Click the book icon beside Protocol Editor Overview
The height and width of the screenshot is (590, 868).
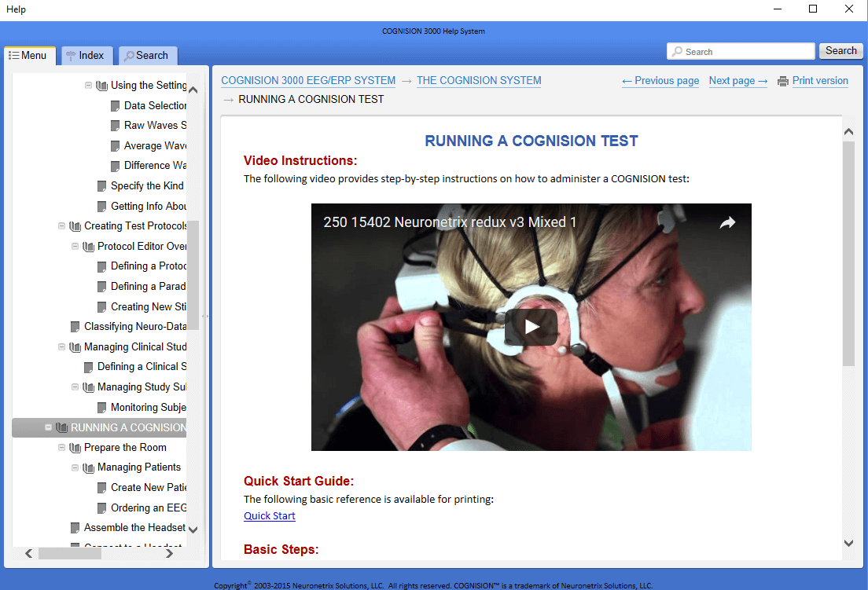pos(89,247)
